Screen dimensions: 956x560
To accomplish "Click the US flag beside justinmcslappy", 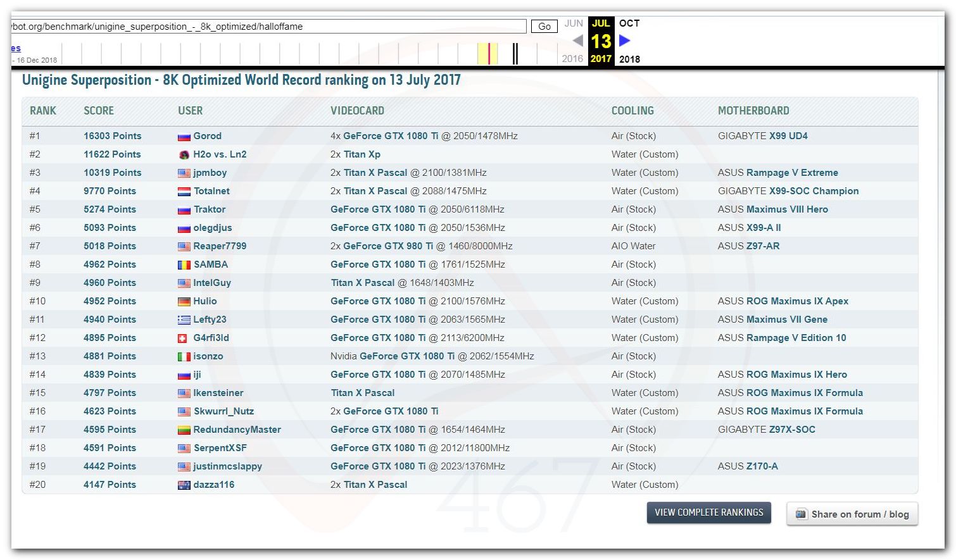I will tap(184, 467).
